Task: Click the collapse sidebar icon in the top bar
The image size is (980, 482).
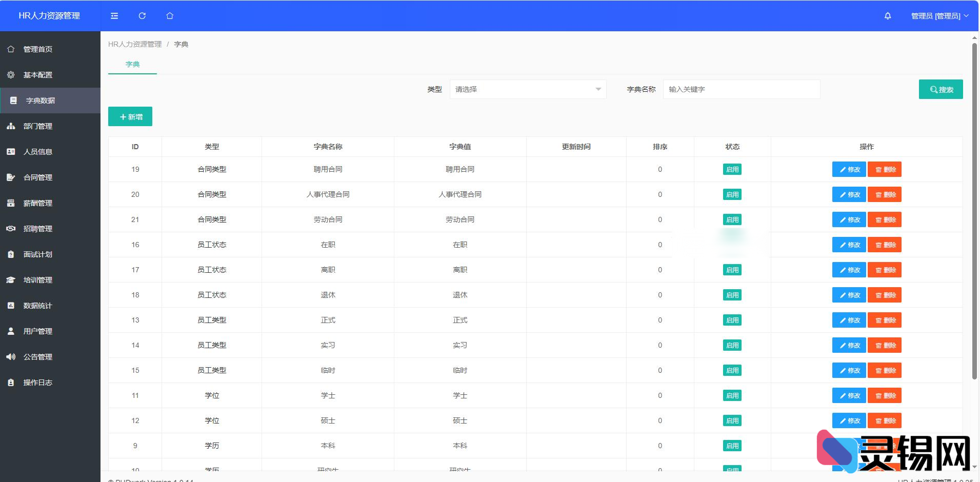Action: point(114,16)
